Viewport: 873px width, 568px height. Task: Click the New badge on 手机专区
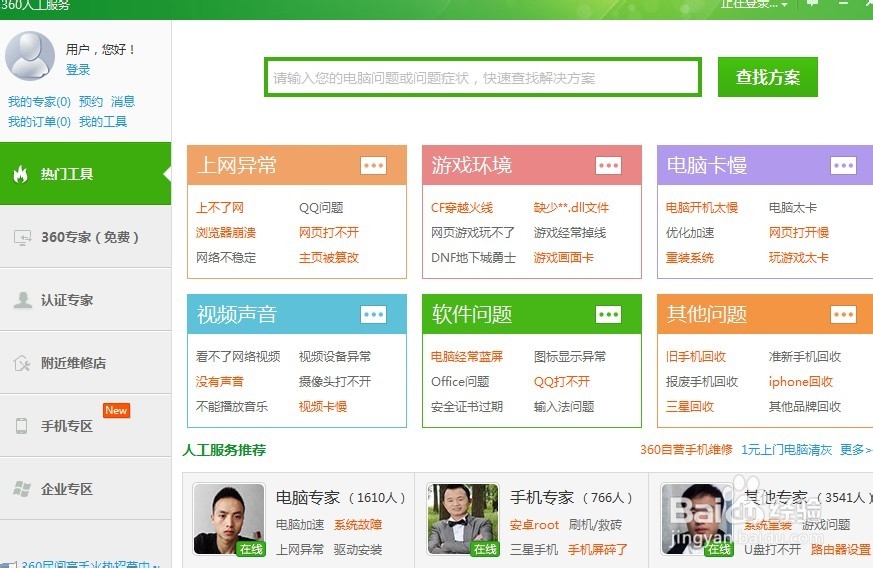tap(116, 410)
